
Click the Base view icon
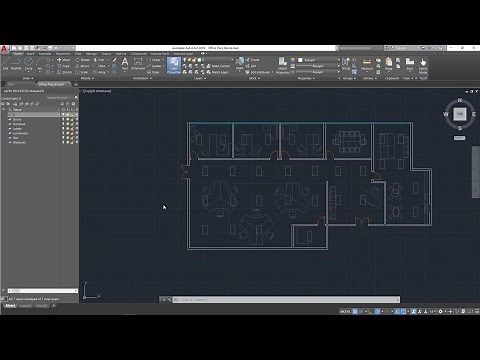pyautogui.click(x=410, y=63)
